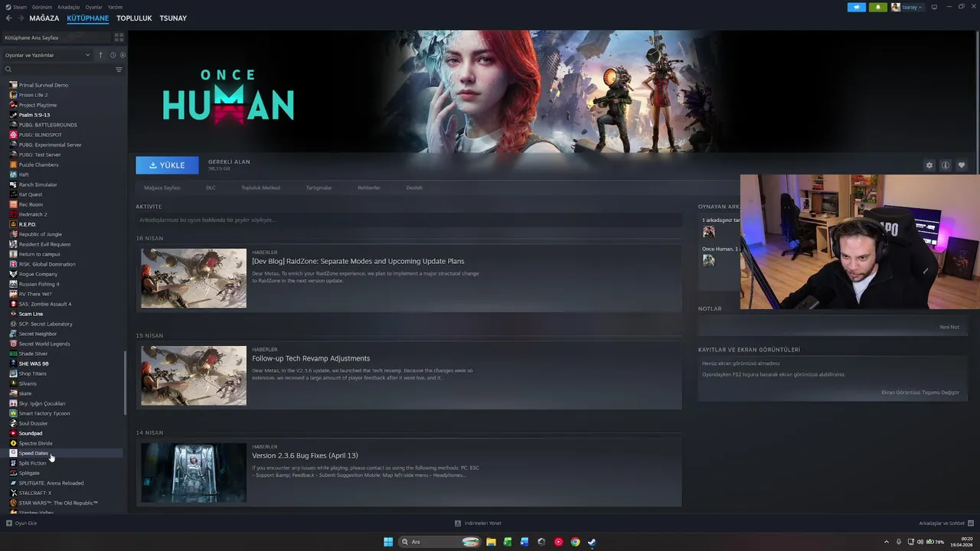Open File Explorer from taskbar
The width and height of the screenshot is (980, 551).
(x=491, y=542)
